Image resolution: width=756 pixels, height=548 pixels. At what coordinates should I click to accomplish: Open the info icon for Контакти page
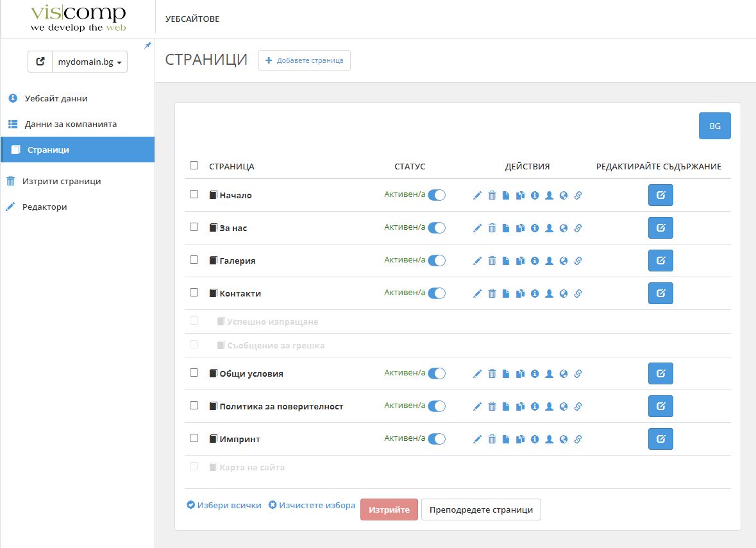[535, 294]
